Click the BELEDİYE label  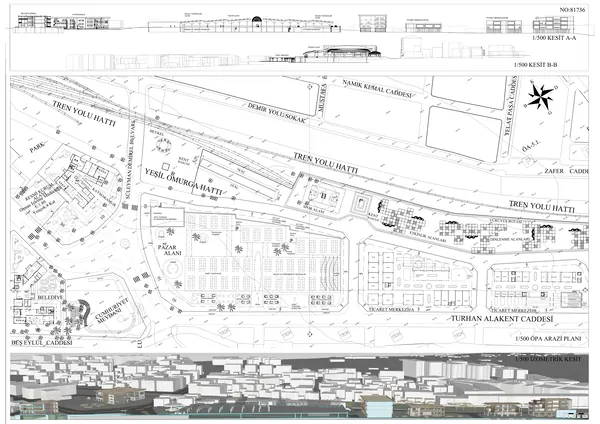[52, 297]
